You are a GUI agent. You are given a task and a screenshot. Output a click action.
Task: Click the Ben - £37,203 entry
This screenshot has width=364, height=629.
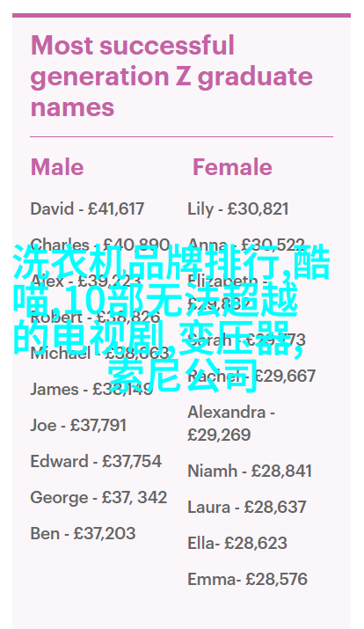83,533
